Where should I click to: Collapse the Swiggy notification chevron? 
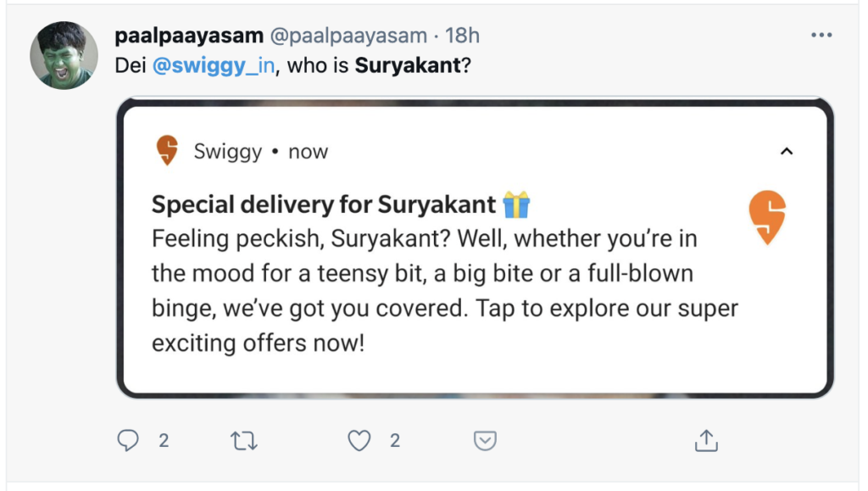point(787,152)
